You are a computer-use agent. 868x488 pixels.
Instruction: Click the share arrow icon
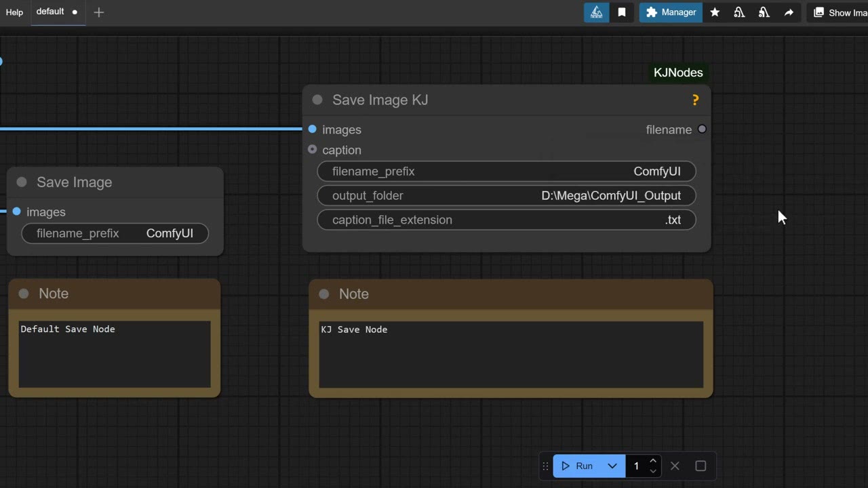[x=789, y=12]
